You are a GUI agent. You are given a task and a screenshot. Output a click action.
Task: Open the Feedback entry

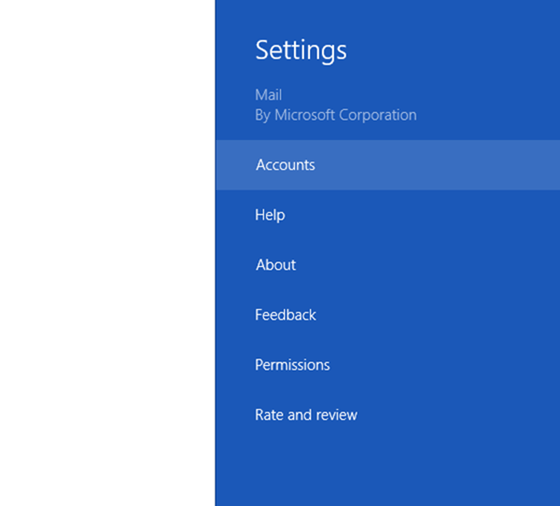pos(388,315)
